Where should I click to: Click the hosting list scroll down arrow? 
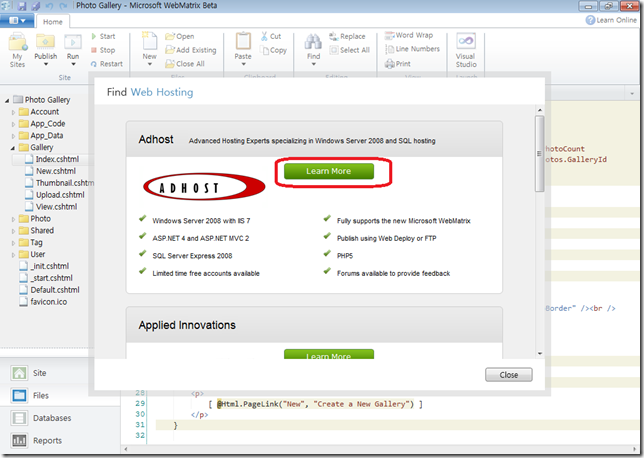coord(540,353)
